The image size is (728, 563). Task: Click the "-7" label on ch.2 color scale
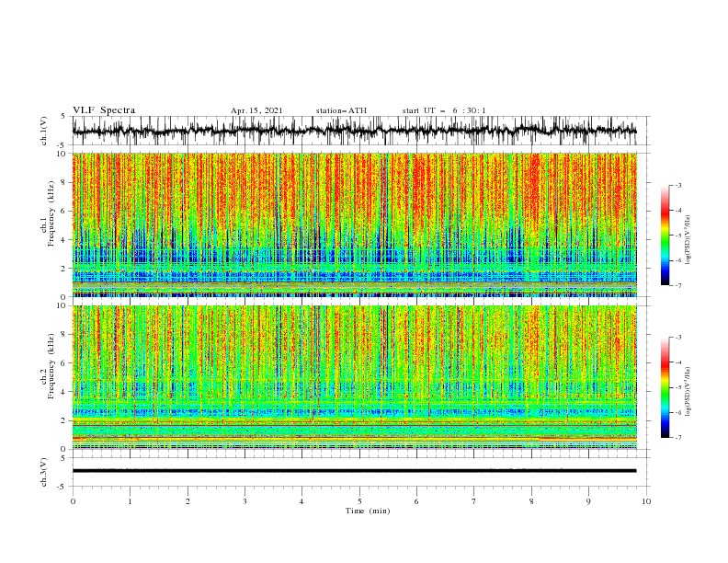(x=678, y=438)
